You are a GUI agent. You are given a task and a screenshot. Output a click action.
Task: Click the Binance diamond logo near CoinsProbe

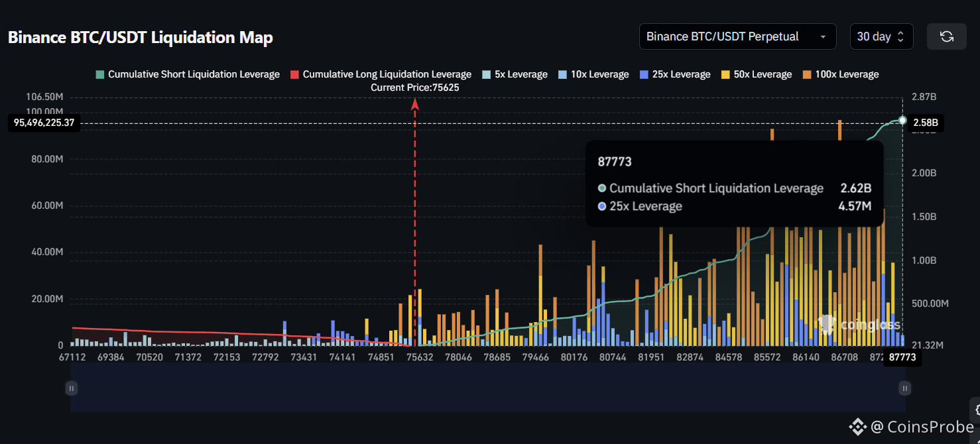coord(857,426)
